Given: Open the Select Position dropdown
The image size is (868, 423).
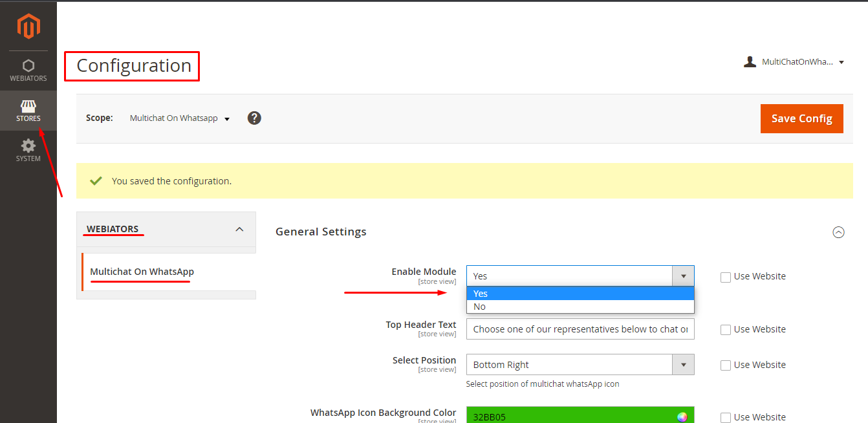Looking at the screenshot, I should pos(580,364).
